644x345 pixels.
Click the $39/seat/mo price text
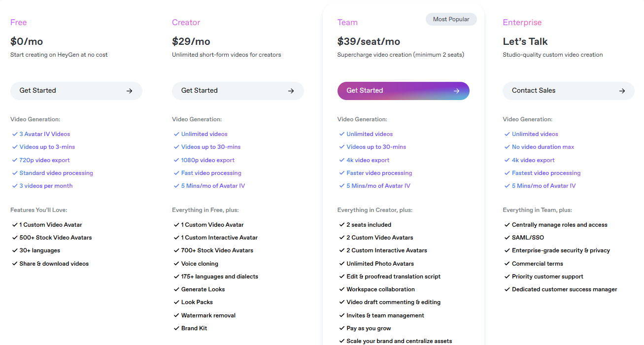[x=369, y=41]
